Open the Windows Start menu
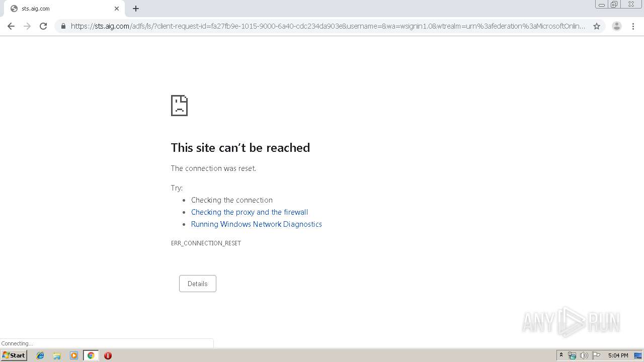 [14, 355]
